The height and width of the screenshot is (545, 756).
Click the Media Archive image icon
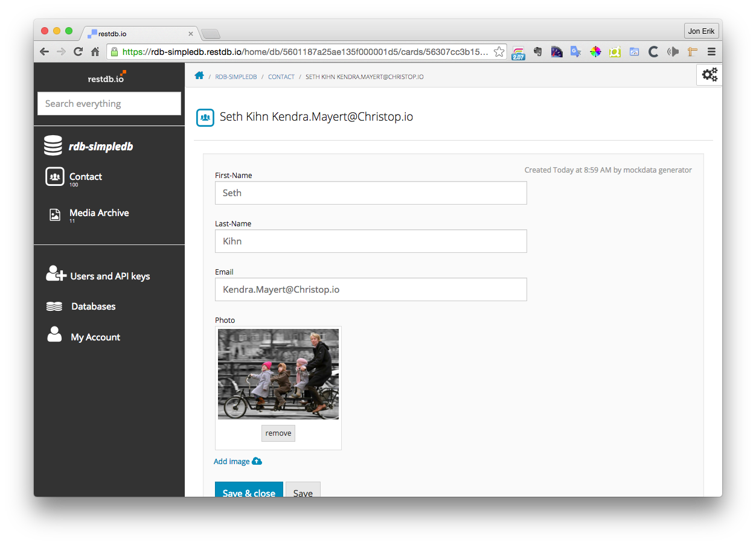[x=55, y=214]
